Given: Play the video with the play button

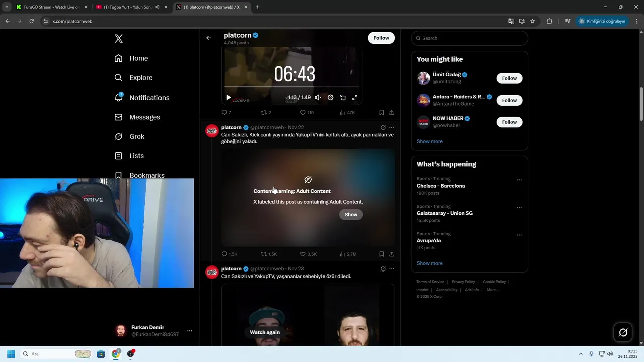Looking at the screenshot, I should click(229, 98).
